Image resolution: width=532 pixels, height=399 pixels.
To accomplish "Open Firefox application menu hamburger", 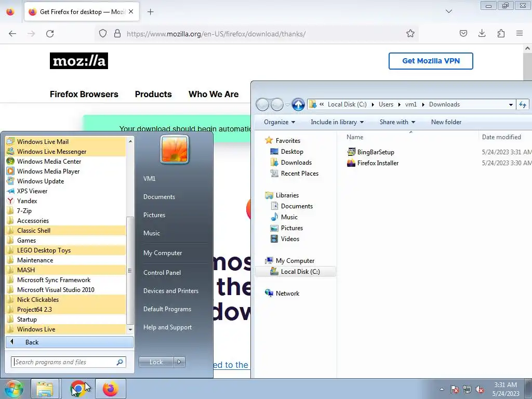I will click(520, 33).
